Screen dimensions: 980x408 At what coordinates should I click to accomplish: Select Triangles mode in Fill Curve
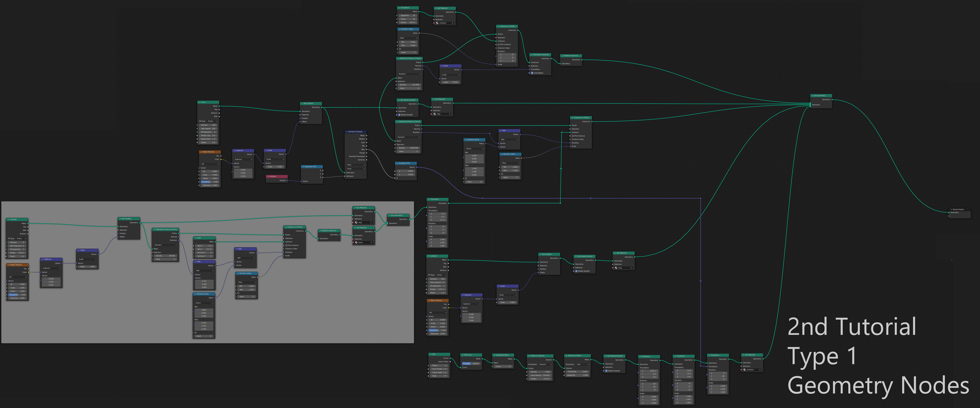pyautogui.click(x=466, y=363)
